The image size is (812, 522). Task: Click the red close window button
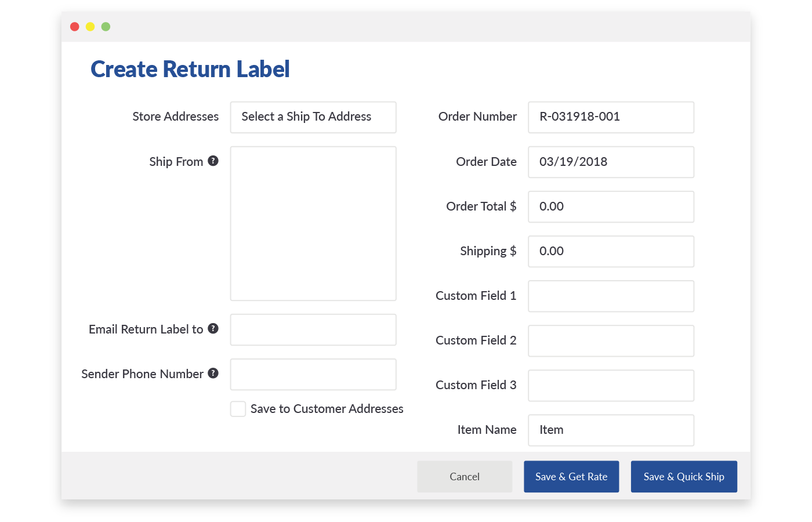(x=75, y=27)
